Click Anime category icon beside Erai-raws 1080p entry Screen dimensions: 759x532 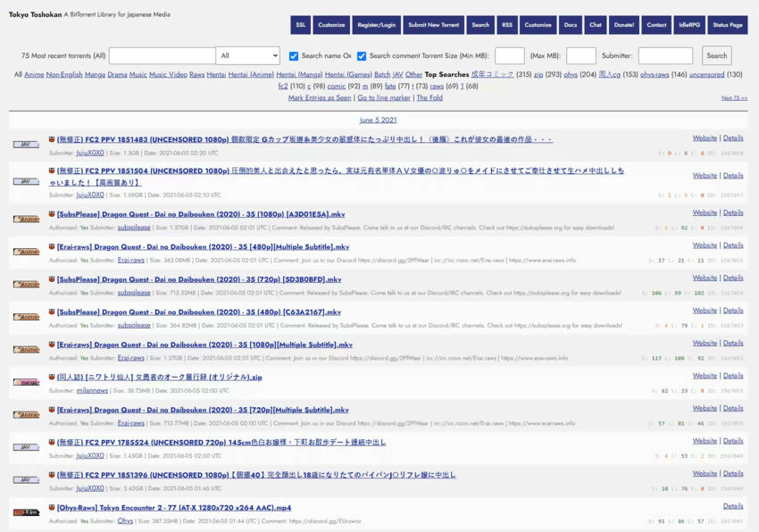click(x=26, y=349)
